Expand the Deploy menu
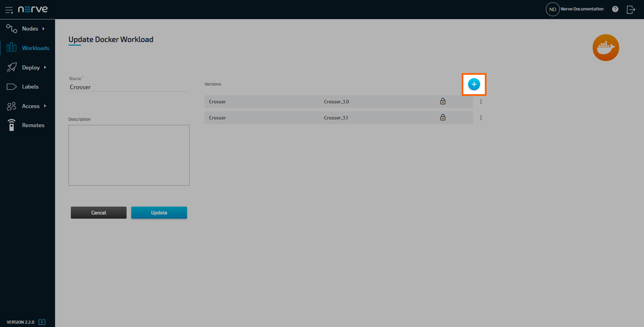Image resolution: width=644 pixels, height=327 pixels. [31, 67]
